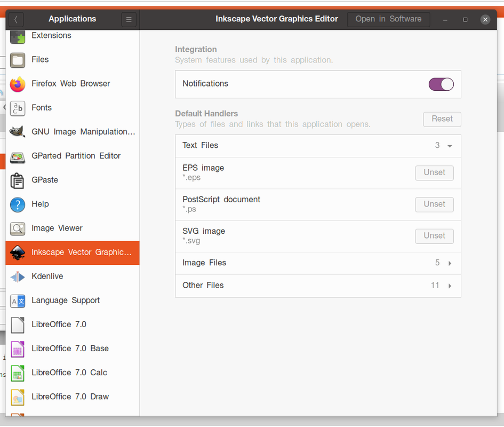Click the GPaste clipboard icon
The width and height of the screenshot is (504, 427).
click(x=18, y=180)
